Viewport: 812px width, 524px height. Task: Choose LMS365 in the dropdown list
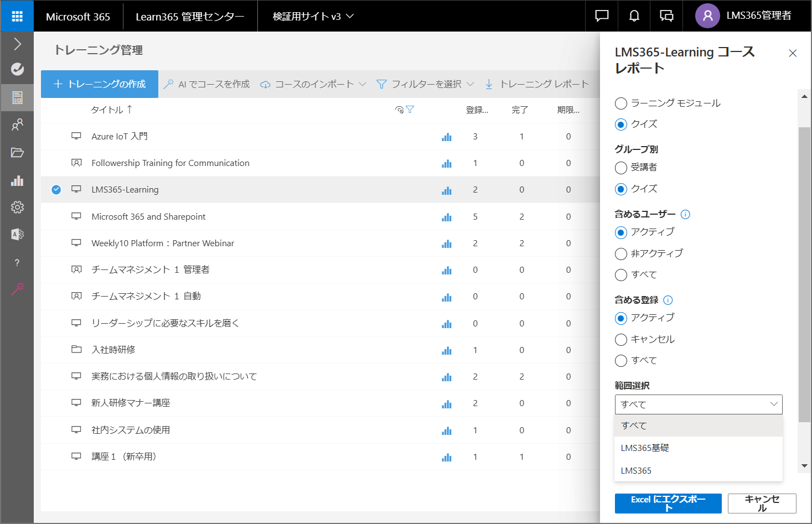pyautogui.click(x=699, y=470)
